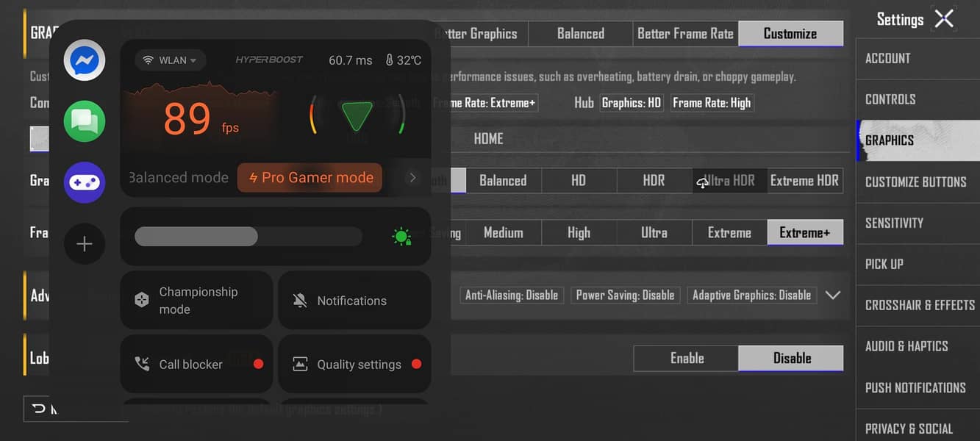The height and width of the screenshot is (441, 980).
Task: Choose HD graphics quality
Action: (579, 181)
